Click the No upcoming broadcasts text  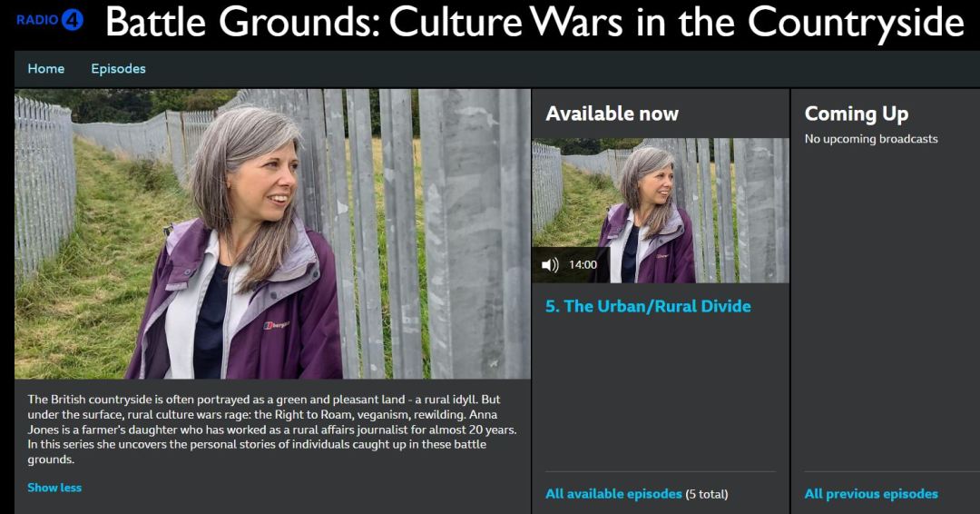(x=871, y=139)
